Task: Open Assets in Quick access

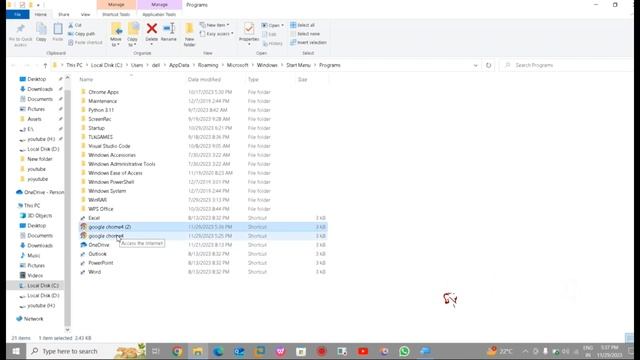Action: coord(34,119)
